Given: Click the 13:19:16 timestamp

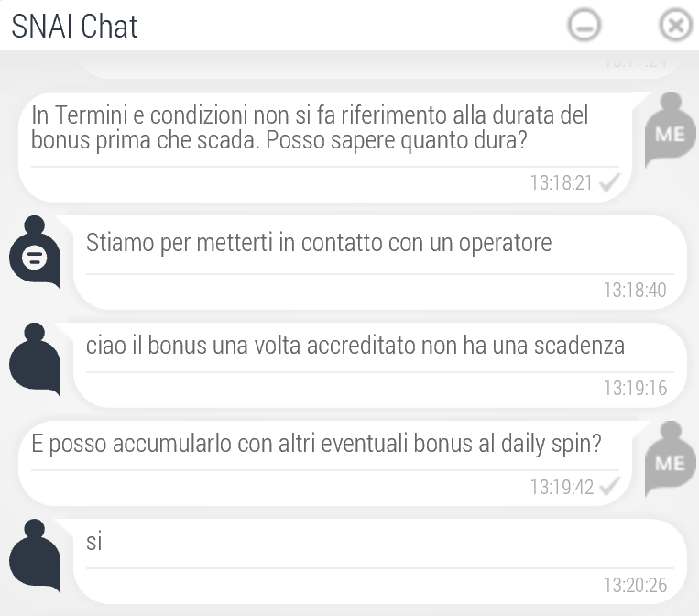Looking at the screenshot, I should point(635,388).
